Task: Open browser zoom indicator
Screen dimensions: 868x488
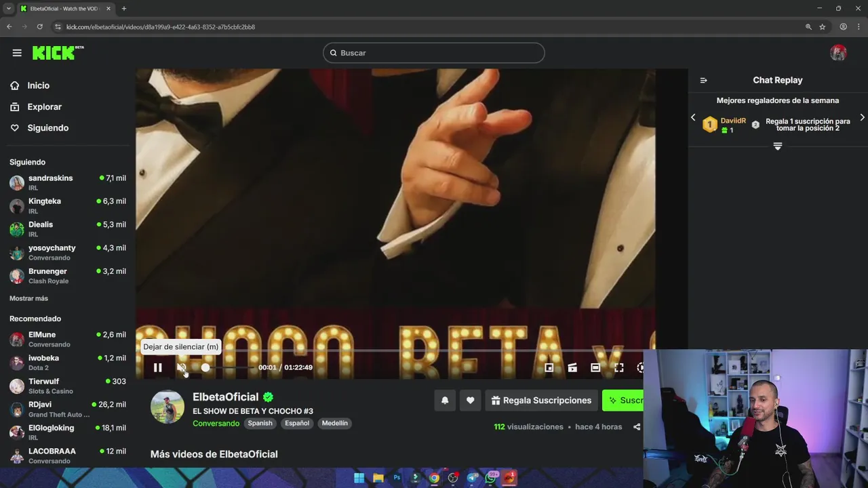Action: (808, 27)
